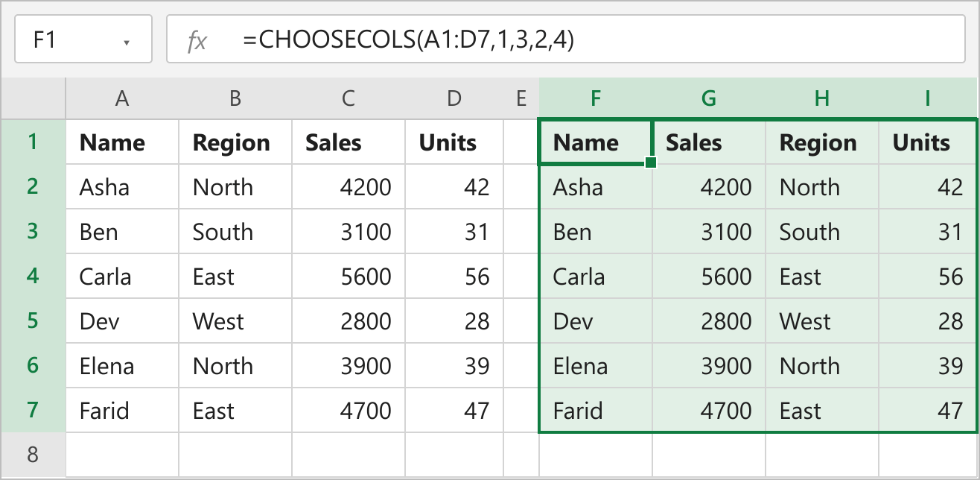The image size is (980, 480).
Task: Select column header C
Action: pyautogui.click(x=349, y=98)
